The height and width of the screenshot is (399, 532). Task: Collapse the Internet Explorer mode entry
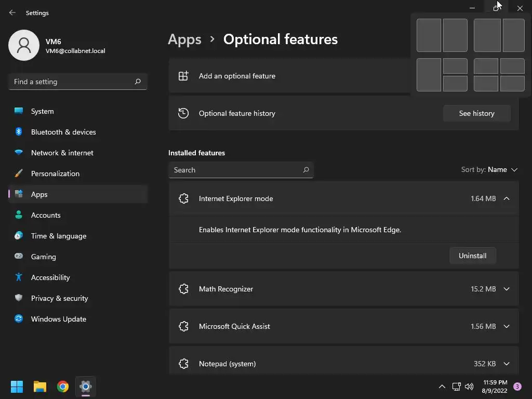click(507, 198)
